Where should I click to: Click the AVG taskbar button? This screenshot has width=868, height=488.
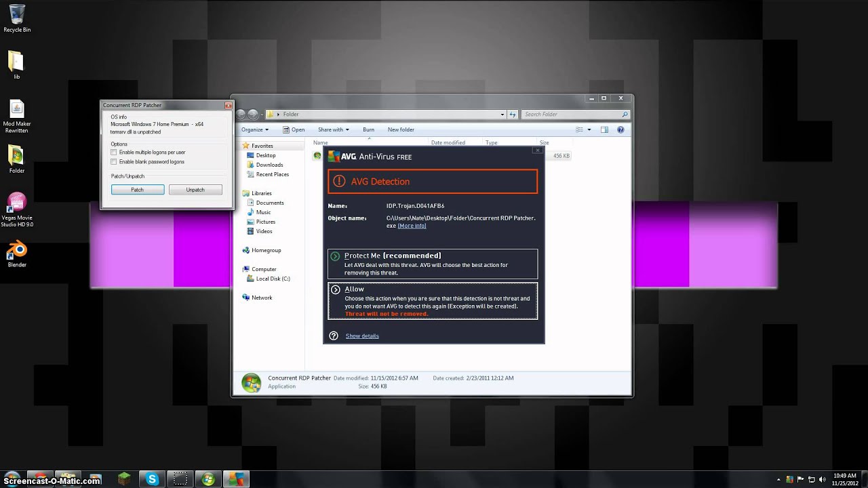point(237,479)
